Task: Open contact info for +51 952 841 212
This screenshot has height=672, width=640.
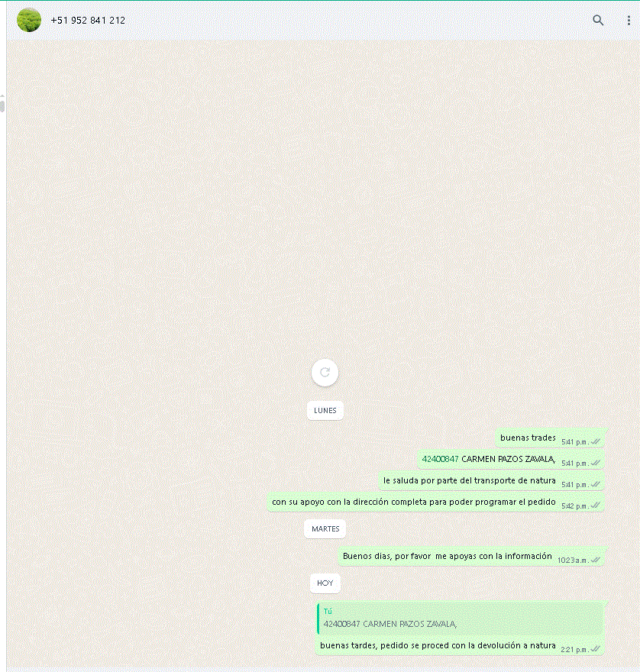Action: 88,20
